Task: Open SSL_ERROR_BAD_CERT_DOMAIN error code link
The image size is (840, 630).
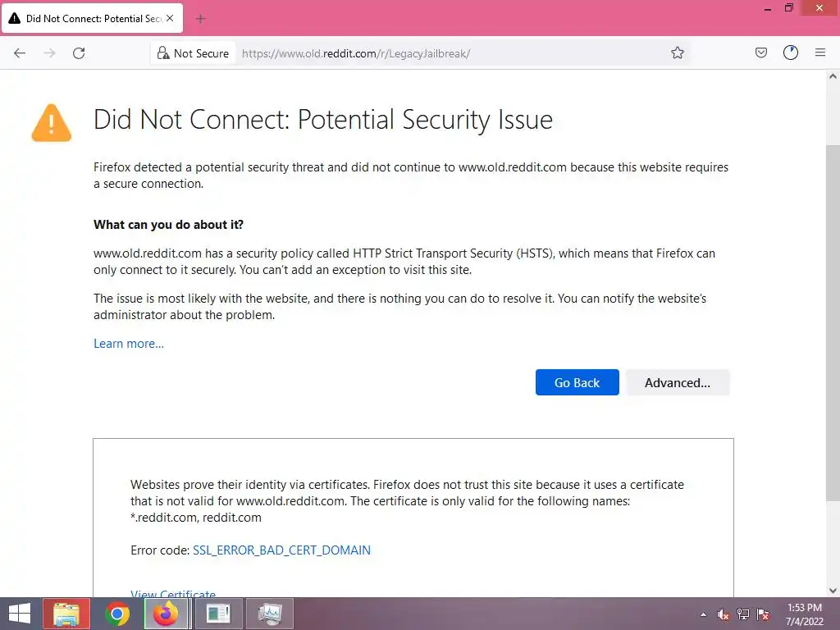Action: [281, 550]
